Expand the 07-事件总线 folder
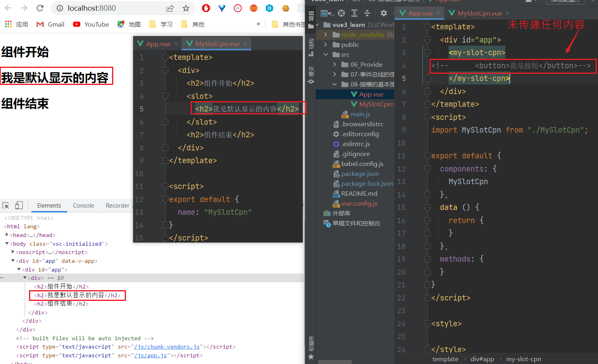This screenshot has height=364, width=598. 335,74
